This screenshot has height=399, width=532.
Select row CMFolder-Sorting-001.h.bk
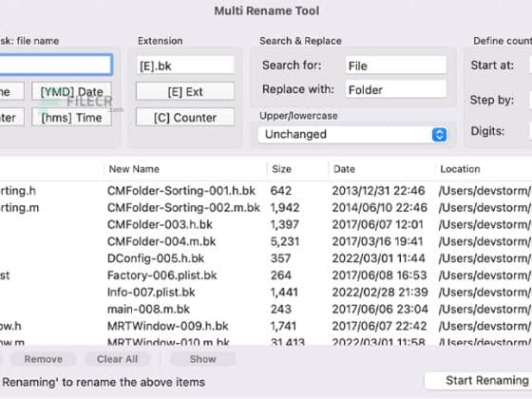(x=266, y=191)
